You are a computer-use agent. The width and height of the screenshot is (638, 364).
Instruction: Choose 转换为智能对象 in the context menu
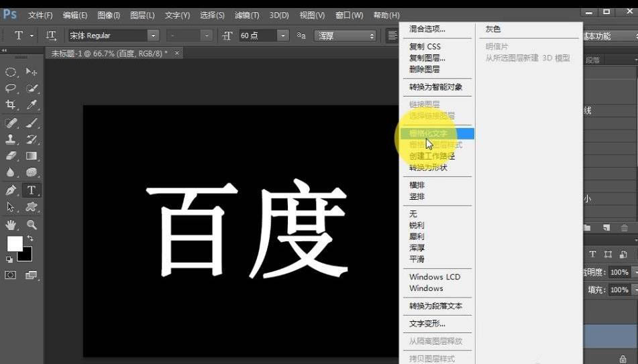(x=436, y=87)
